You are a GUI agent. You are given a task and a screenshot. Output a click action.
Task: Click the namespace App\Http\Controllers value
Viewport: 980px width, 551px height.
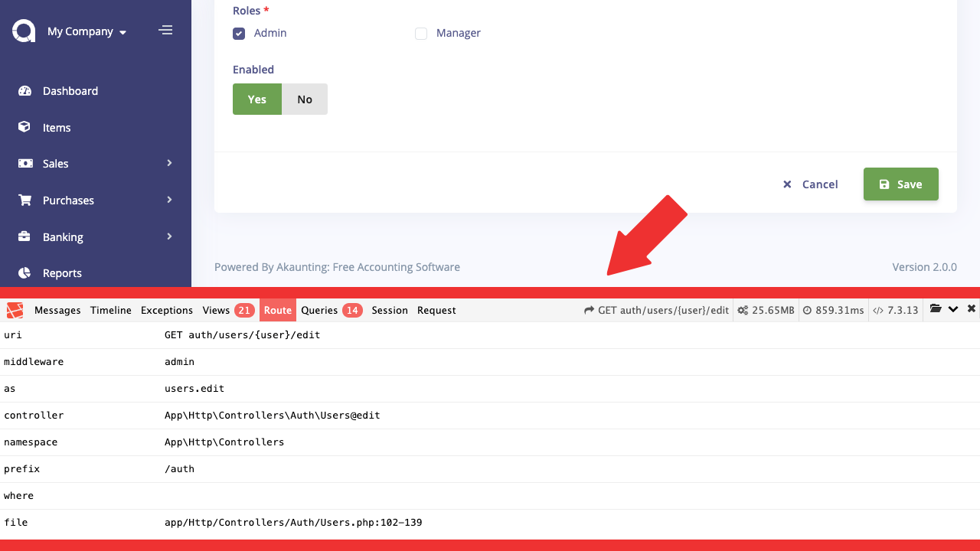[x=224, y=442]
